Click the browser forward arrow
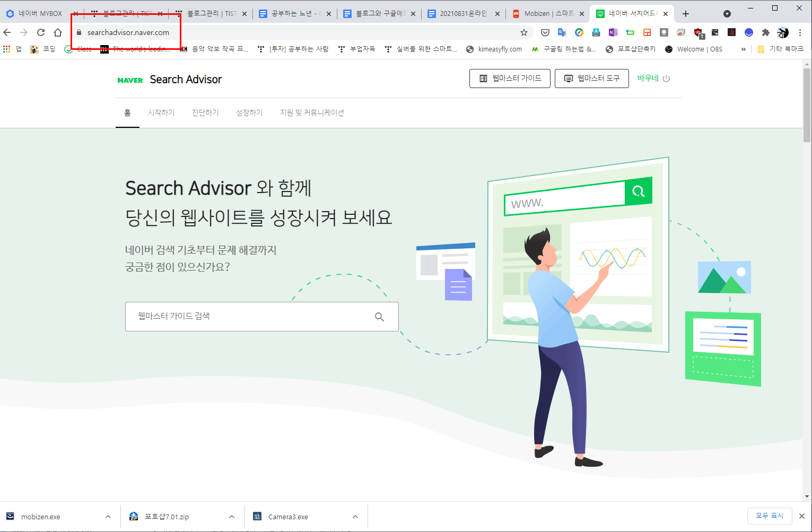This screenshot has height=532, width=812. [x=24, y=32]
